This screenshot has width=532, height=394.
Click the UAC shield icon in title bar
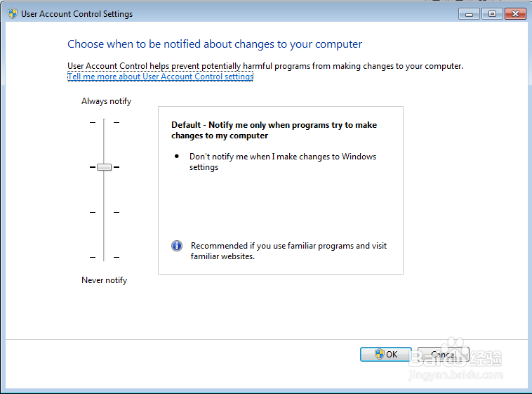click(x=13, y=13)
